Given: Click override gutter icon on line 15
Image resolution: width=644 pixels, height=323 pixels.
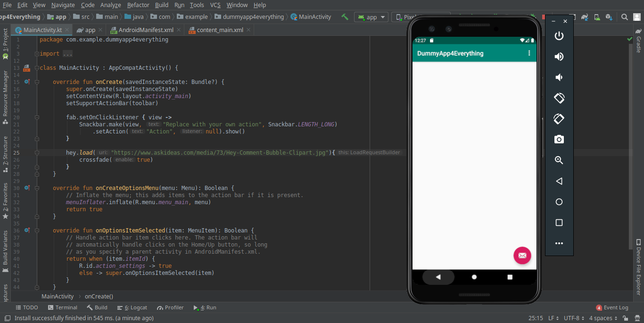Looking at the screenshot, I should [27, 82].
